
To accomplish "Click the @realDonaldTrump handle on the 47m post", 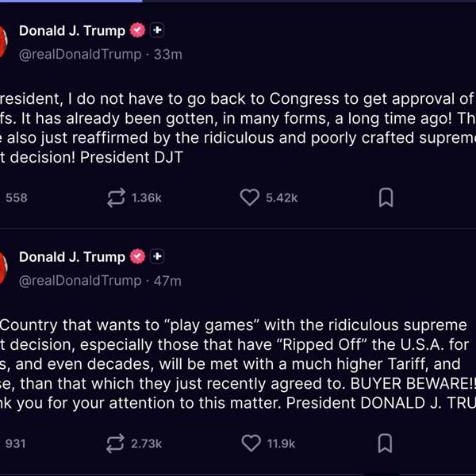I will pos(79,280).
